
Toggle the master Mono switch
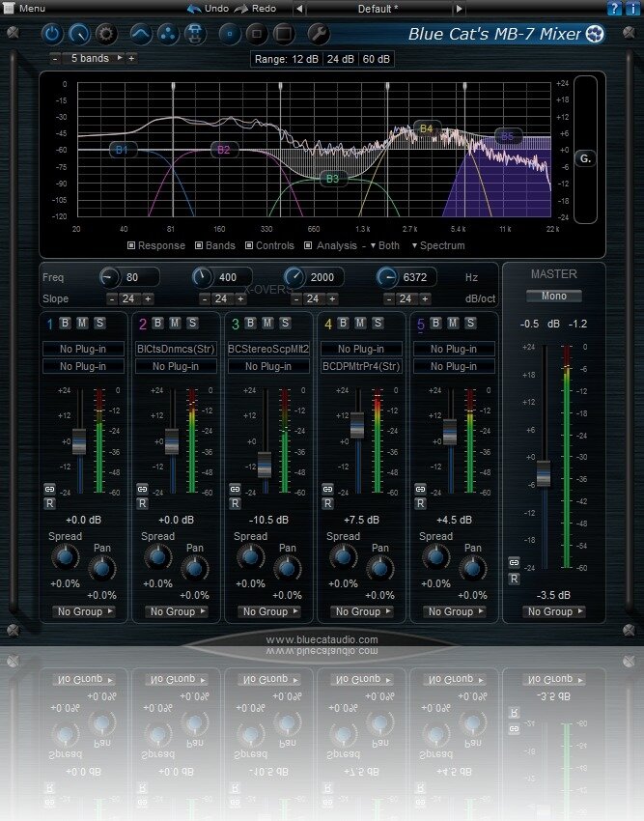554,296
